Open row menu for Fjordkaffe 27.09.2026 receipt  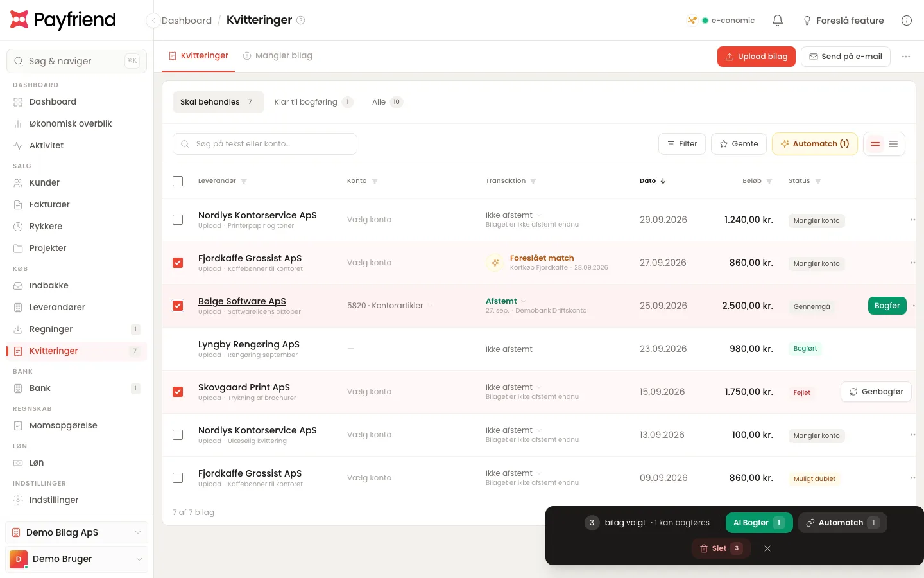click(x=912, y=263)
